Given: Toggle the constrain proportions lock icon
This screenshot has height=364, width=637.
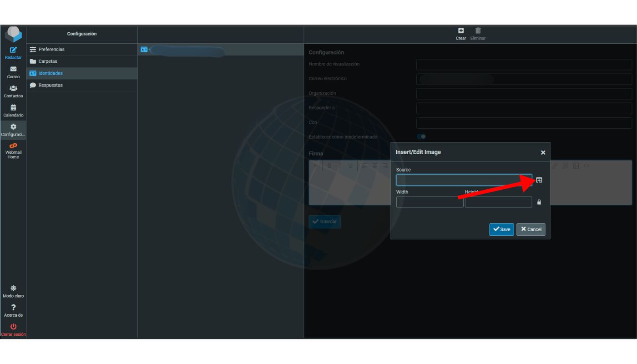Looking at the screenshot, I should pyautogui.click(x=539, y=202).
